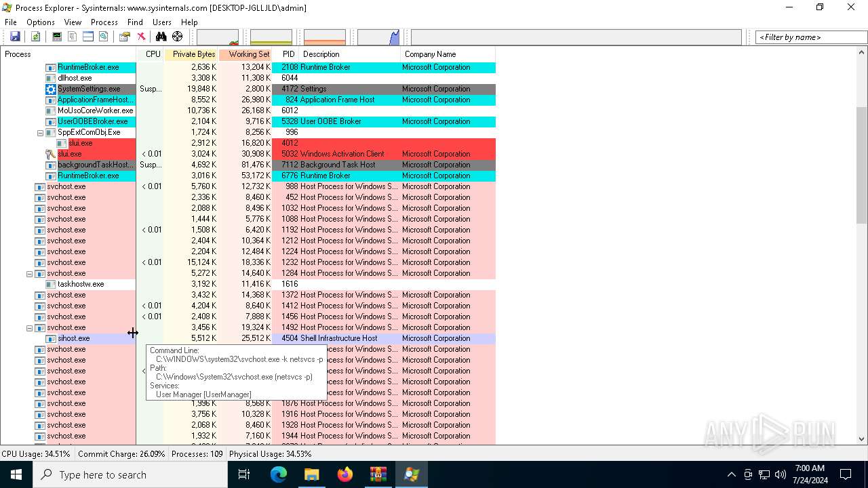The image size is (868, 488).
Task: Open the orange physical memory mini graph
Action: pyautogui.click(x=325, y=37)
